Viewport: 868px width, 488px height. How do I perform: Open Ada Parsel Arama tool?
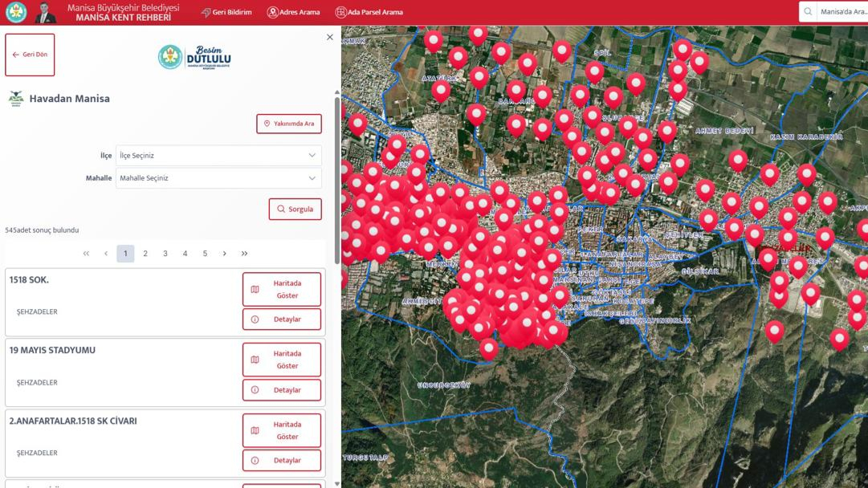coord(369,12)
